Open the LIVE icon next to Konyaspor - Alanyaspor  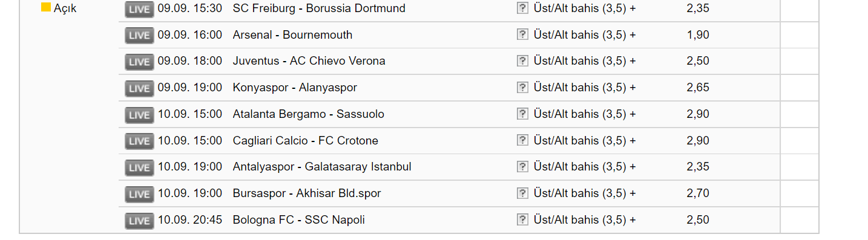coord(139,88)
